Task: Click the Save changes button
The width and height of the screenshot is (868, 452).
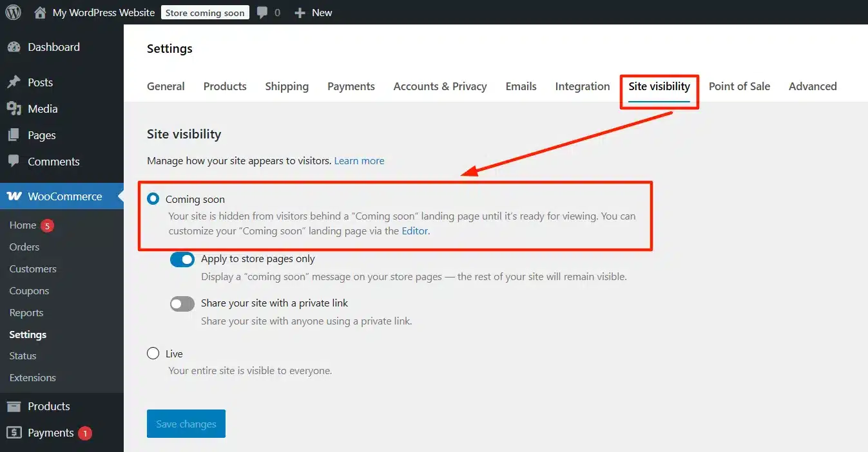Action: [186, 424]
